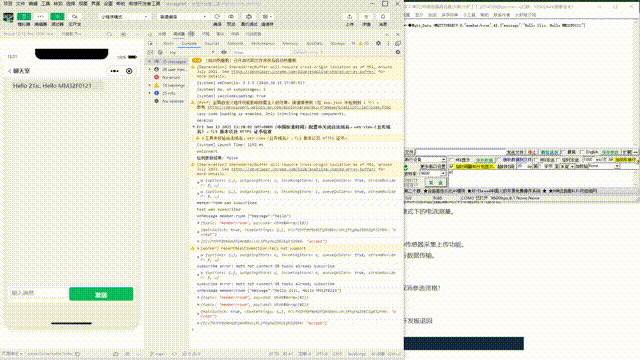Toggle live expression eye icon in console

[224, 52]
